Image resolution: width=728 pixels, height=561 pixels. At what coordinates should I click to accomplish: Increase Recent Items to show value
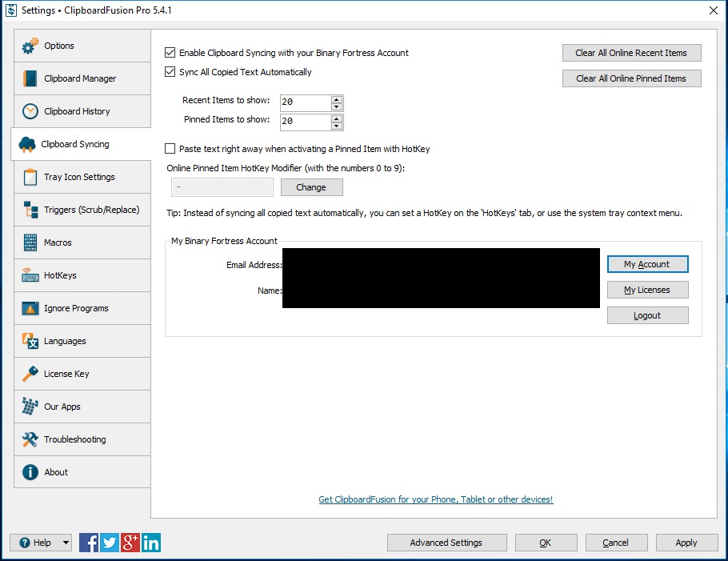tap(337, 99)
